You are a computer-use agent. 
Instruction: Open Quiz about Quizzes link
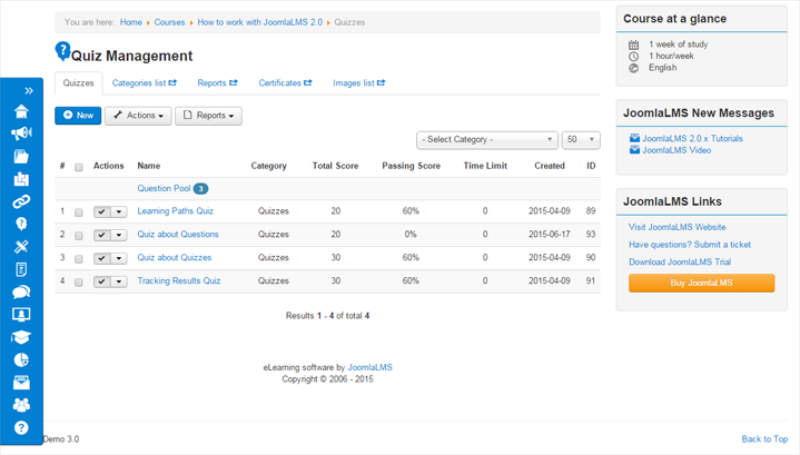(174, 258)
